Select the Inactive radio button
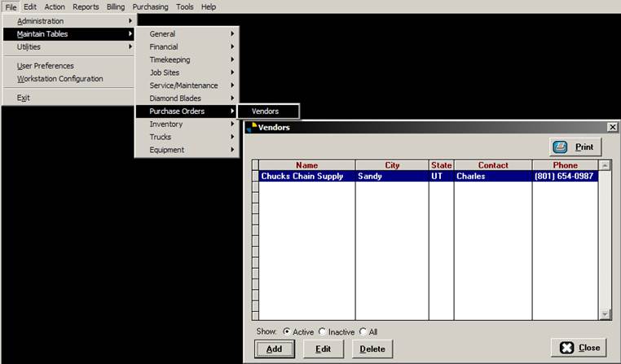Image resolution: width=621 pixels, height=364 pixels. click(322, 331)
